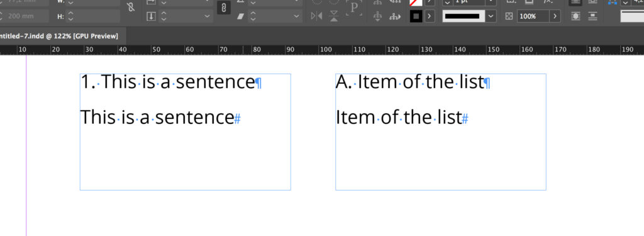Click the Scale Y percentage icon
The width and height of the screenshot is (644, 236).
click(151, 16)
